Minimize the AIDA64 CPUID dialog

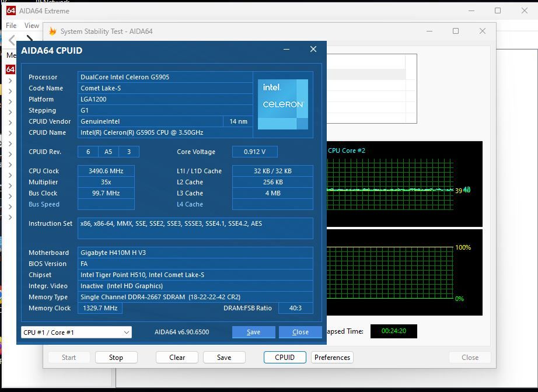click(287, 50)
